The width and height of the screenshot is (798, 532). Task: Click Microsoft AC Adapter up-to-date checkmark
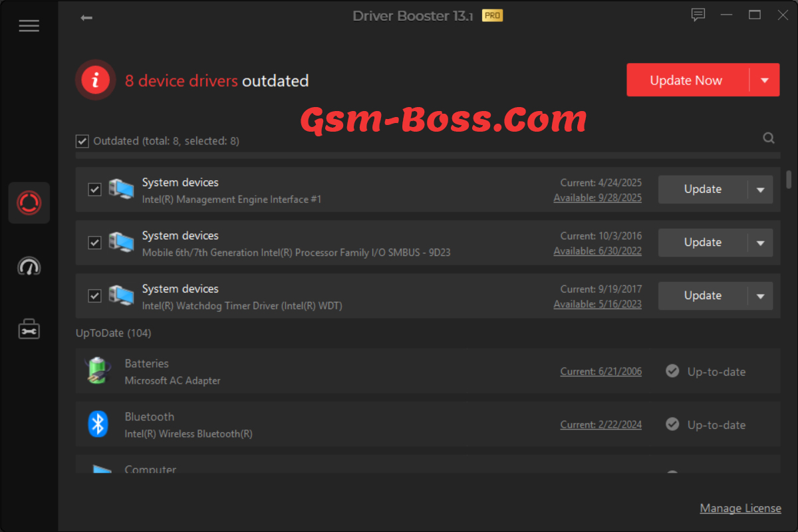672,371
